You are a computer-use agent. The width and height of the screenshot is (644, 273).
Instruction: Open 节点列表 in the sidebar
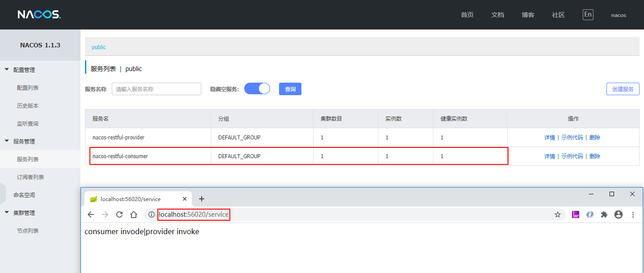coord(28,231)
